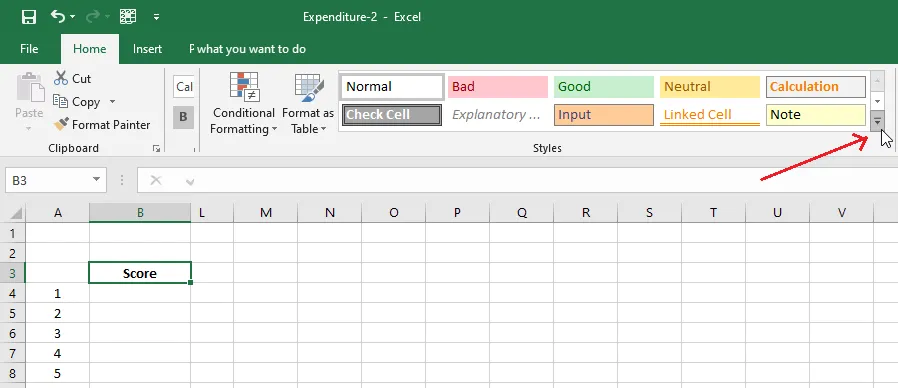
Task: Open Customize Quick Access Toolbar dropdown
Action: pyautogui.click(x=156, y=17)
